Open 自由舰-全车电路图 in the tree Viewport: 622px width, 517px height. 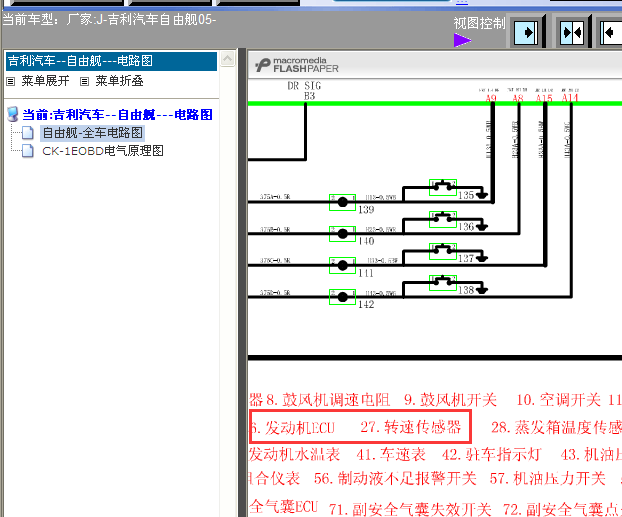coord(92,133)
